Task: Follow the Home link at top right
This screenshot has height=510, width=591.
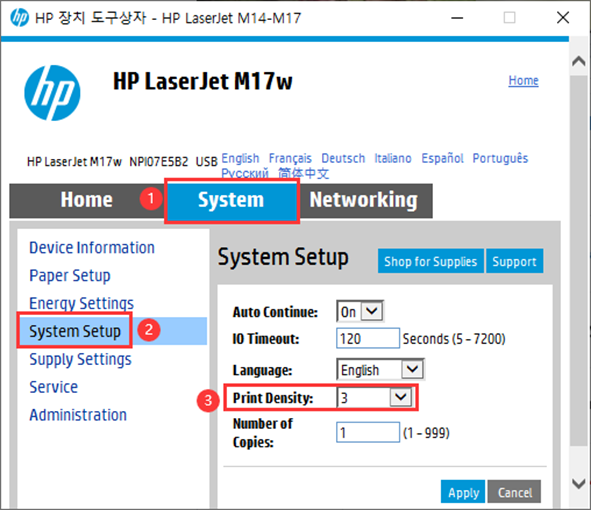Action: click(x=524, y=80)
